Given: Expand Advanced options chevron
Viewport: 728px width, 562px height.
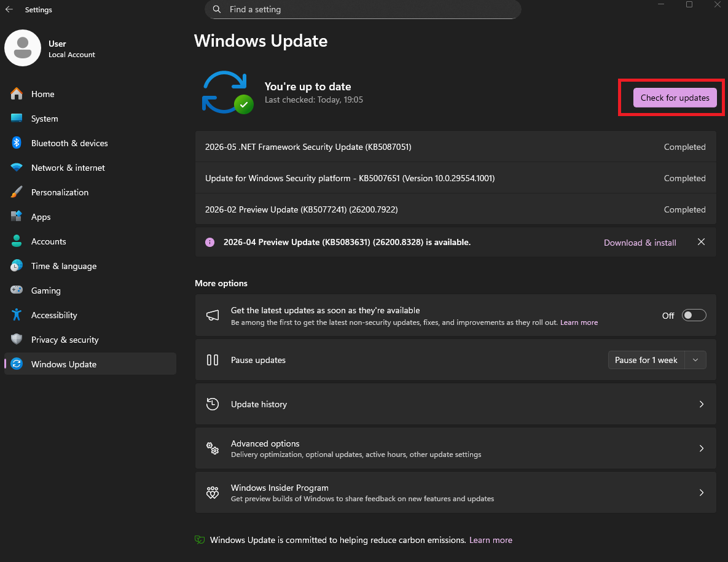Looking at the screenshot, I should point(701,448).
